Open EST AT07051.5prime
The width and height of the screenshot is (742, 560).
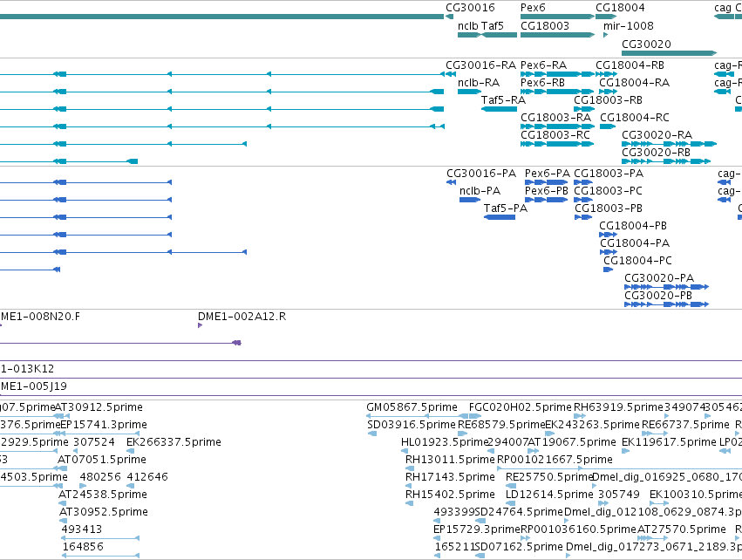(x=102, y=460)
